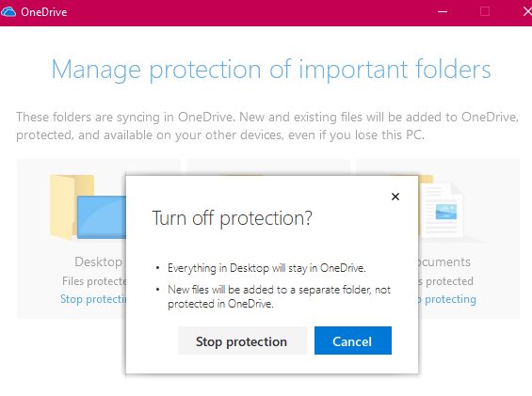Click Stop protecting link under Desktop

click(x=93, y=299)
